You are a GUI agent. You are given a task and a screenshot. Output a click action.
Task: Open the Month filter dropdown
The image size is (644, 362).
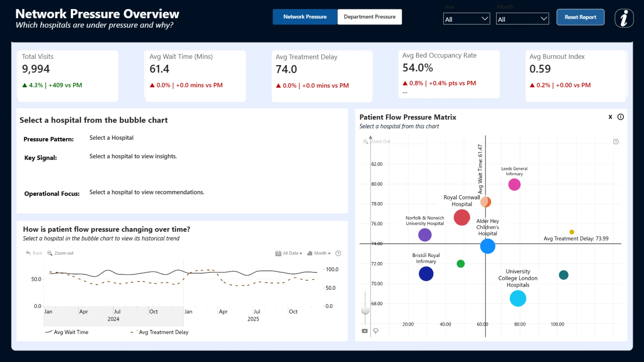point(522,19)
